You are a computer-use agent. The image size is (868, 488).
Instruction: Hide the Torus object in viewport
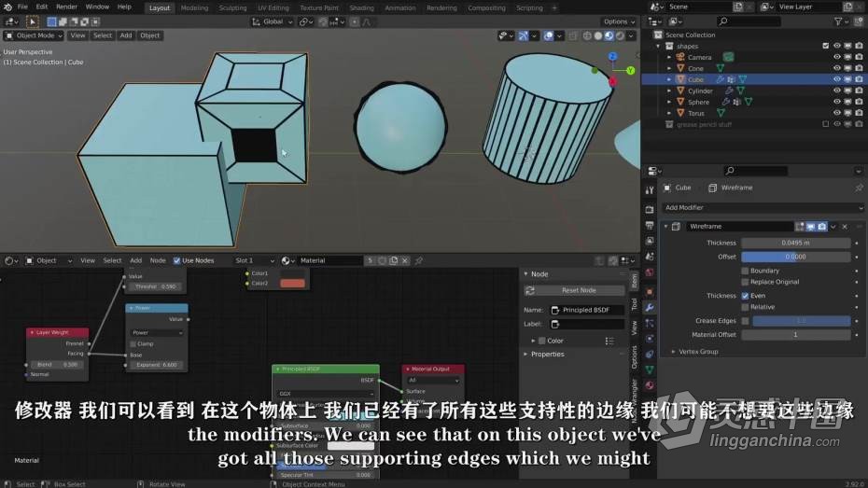pyautogui.click(x=837, y=113)
